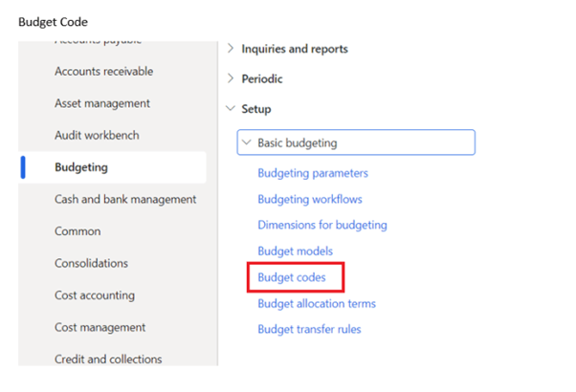Open Budgeting workflows page
Screen dimensions: 576x392
pos(310,200)
